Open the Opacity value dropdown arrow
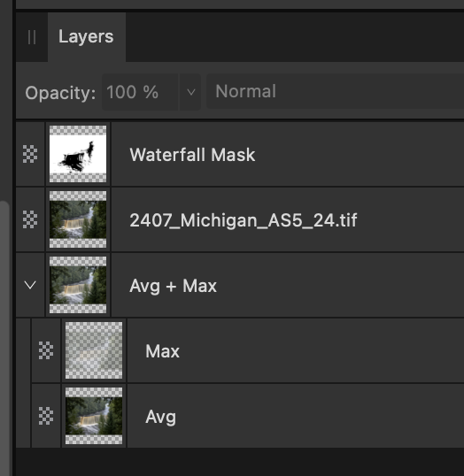This screenshot has height=476, width=464. 191,92
